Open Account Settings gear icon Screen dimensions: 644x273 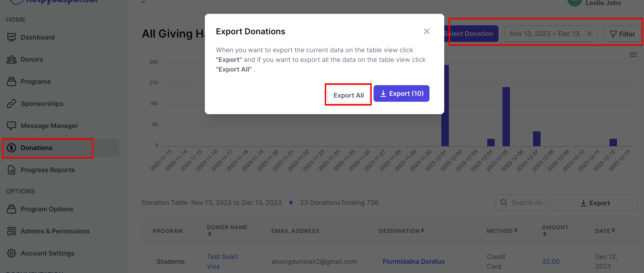click(x=12, y=253)
